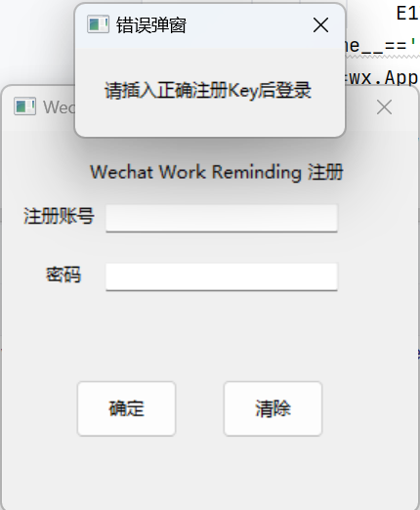Click the Wechat window's title bar icon
The height and width of the screenshot is (510, 420).
pos(24,106)
